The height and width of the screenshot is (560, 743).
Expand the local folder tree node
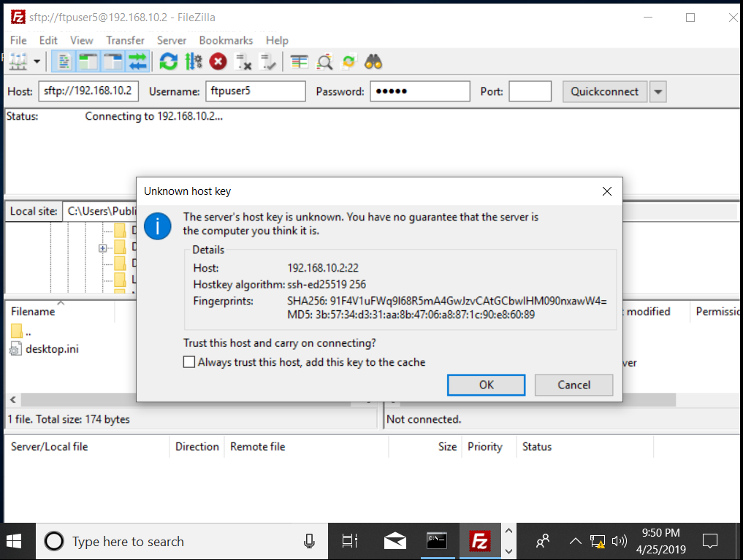102,248
